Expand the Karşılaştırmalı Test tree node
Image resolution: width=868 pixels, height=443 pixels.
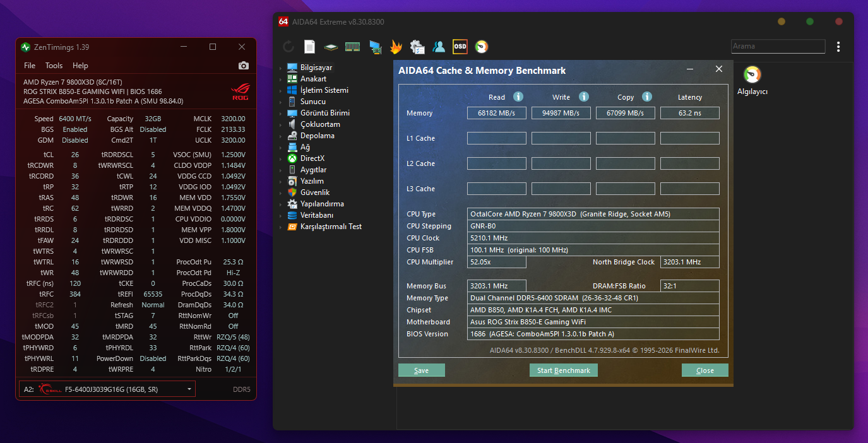(x=280, y=227)
